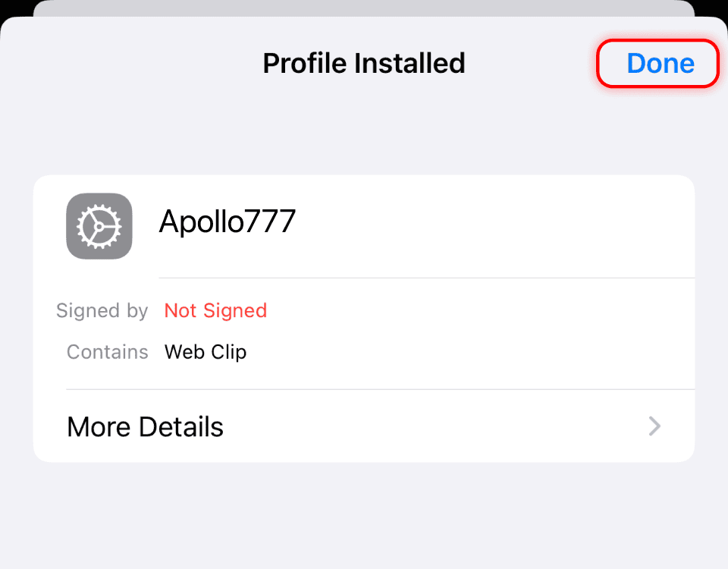Click the Signed by label
The image size is (728, 569).
(102, 310)
